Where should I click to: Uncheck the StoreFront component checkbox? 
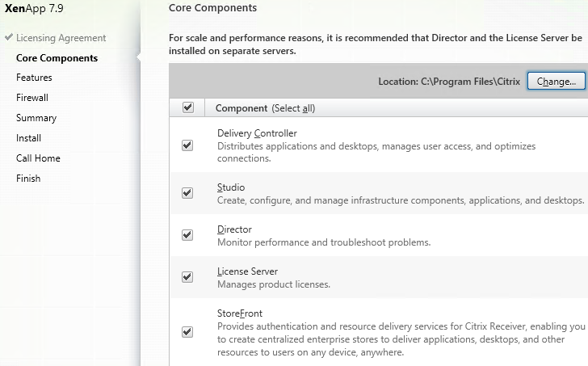(187, 332)
